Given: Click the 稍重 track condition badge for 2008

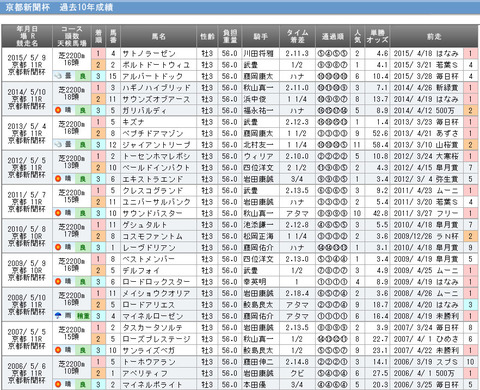Looking at the screenshot, I should (x=83, y=316).
